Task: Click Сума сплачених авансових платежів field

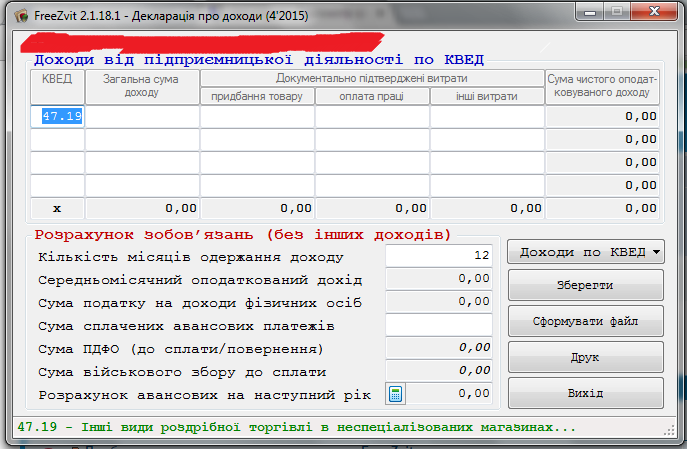Action: pos(439,325)
